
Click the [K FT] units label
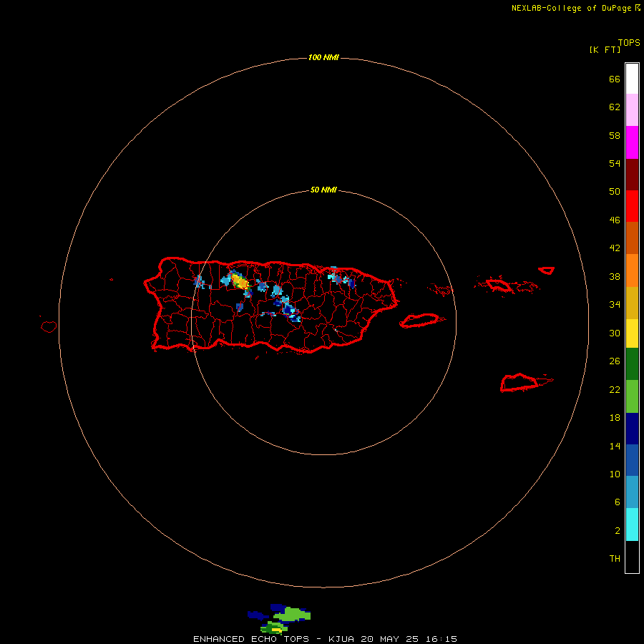[605, 49]
